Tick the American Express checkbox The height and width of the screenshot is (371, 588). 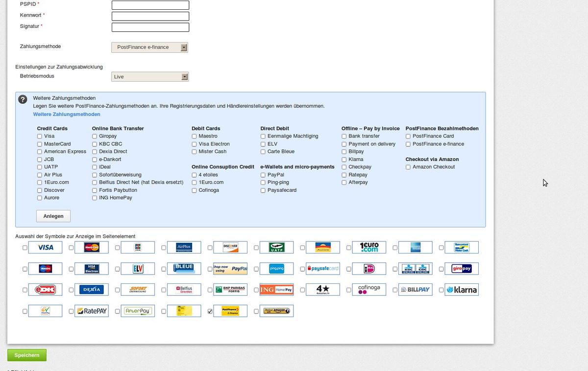pos(40,152)
